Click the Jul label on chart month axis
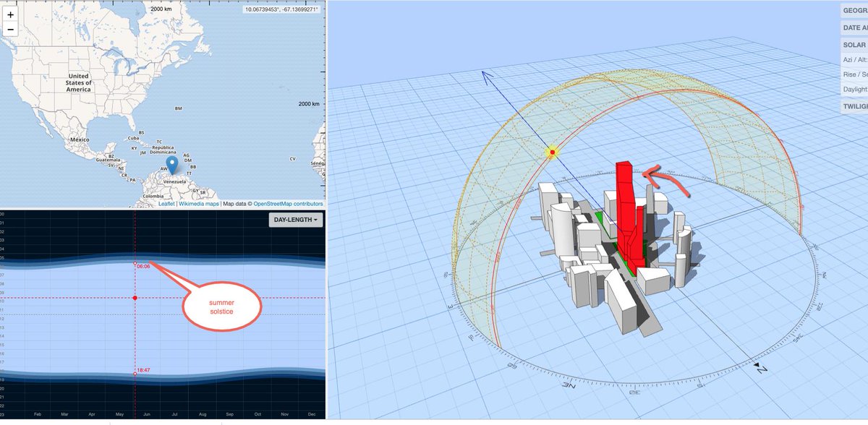 pos(174,414)
